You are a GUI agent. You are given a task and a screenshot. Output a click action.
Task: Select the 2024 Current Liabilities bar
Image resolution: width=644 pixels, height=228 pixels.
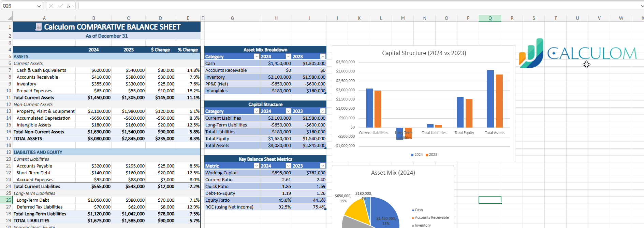click(369, 108)
